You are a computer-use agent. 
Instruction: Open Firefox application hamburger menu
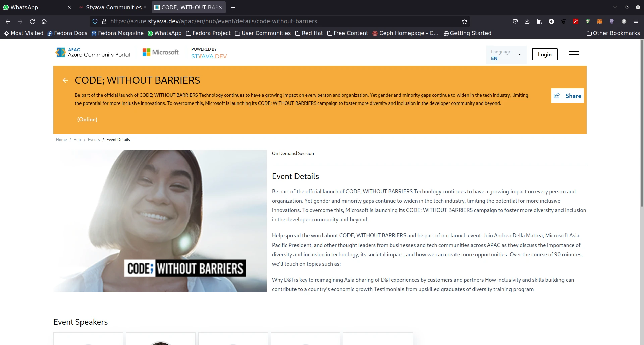(x=636, y=21)
